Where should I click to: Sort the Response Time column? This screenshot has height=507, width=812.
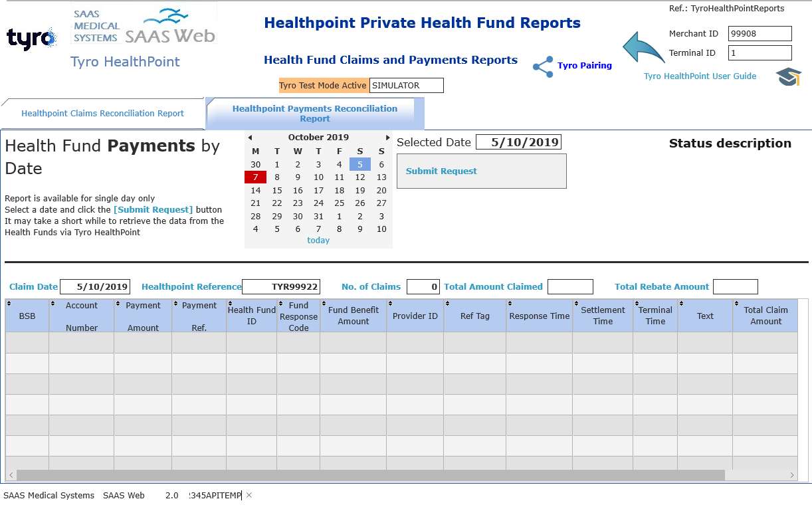point(509,304)
